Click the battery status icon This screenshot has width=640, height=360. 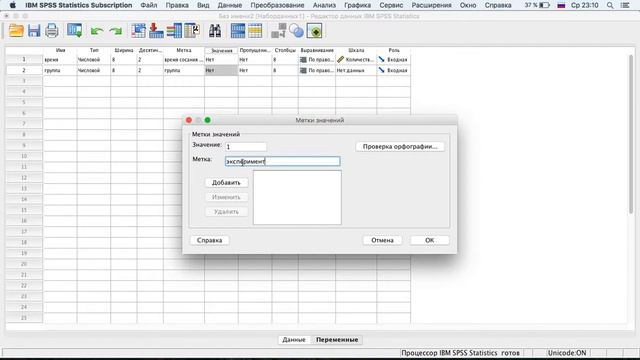coord(544,5)
